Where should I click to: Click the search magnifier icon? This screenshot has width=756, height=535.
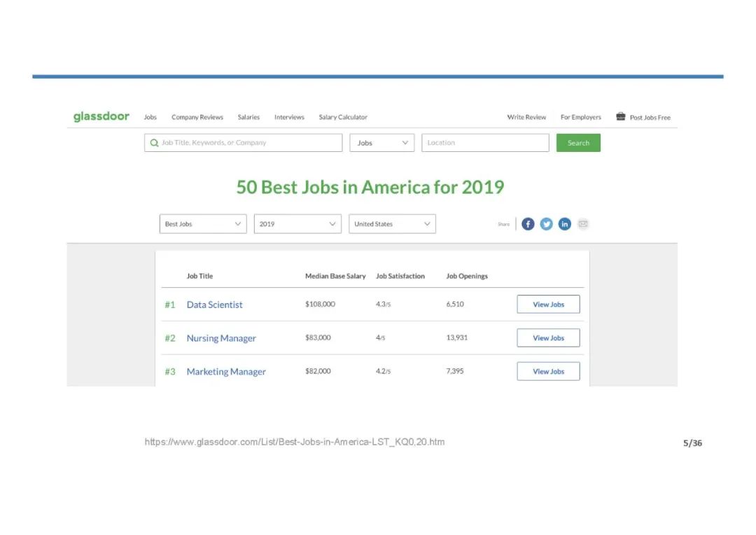(154, 143)
